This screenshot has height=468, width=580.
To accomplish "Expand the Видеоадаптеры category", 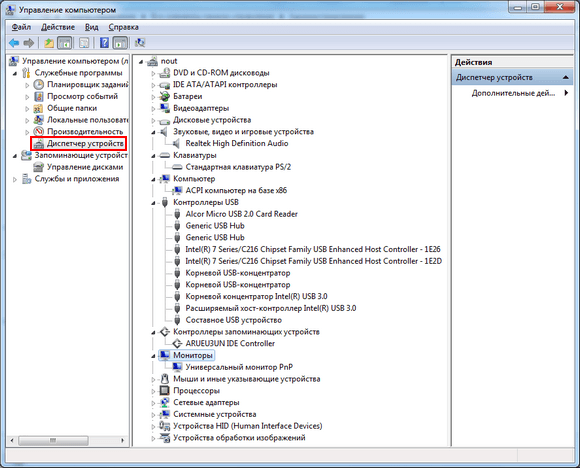I will [x=153, y=108].
